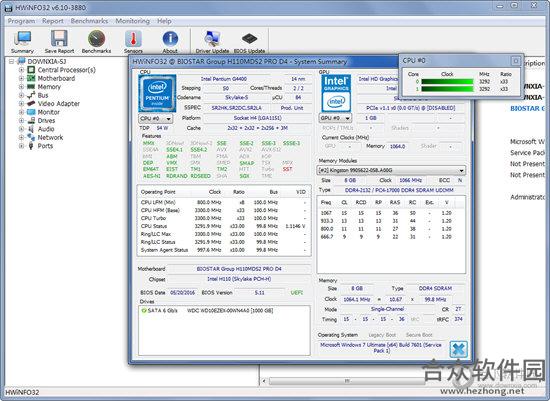Image resolution: width=550 pixels, height=401 pixels.
Task: Click CPU Status operating point row
Action: (223, 226)
